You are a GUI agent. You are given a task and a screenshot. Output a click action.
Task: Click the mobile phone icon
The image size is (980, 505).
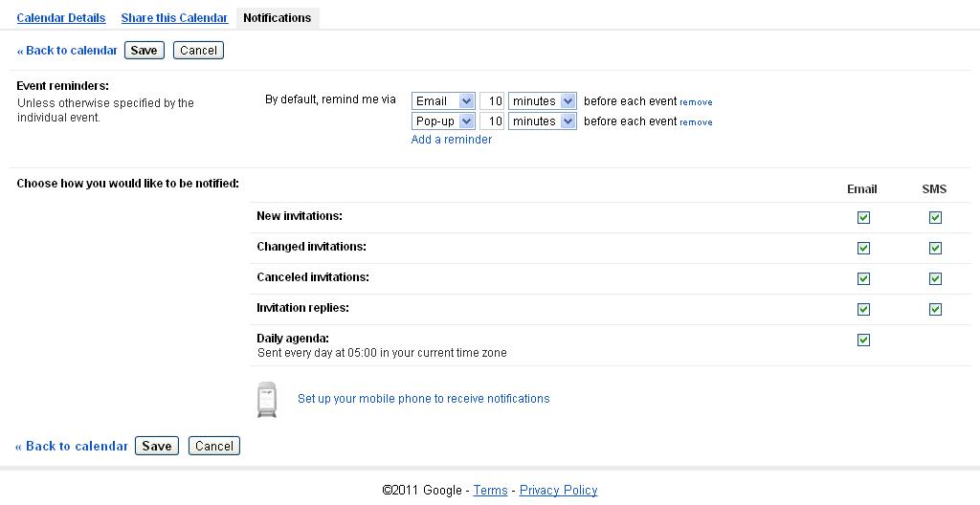(267, 400)
